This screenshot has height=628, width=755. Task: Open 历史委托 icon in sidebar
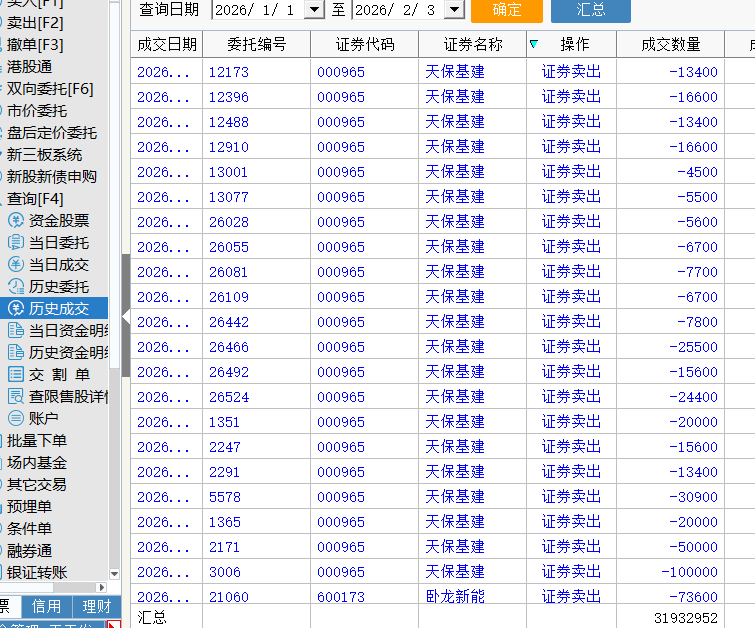pyautogui.click(x=16, y=287)
